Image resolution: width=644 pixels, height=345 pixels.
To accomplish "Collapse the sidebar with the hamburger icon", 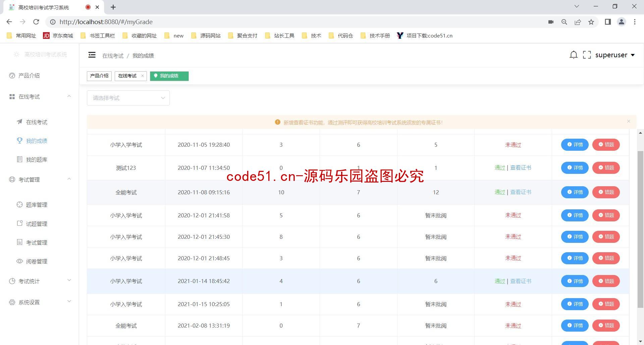I will [92, 55].
